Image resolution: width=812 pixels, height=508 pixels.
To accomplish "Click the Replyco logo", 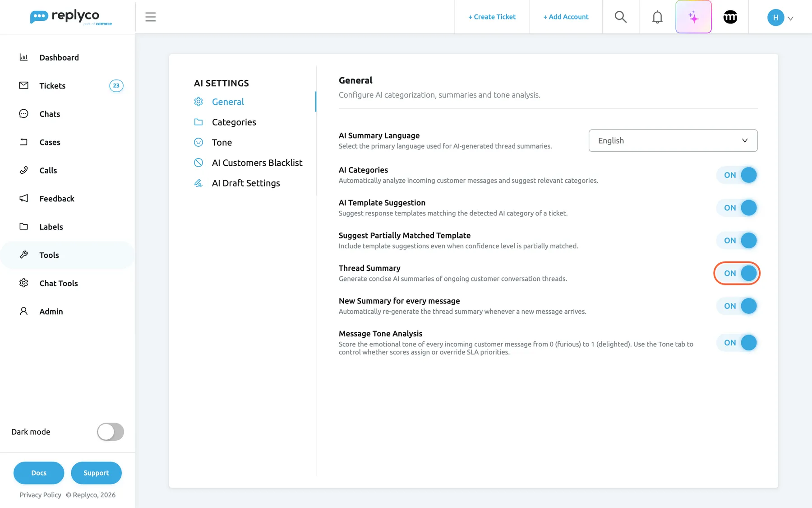I will coord(71,17).
